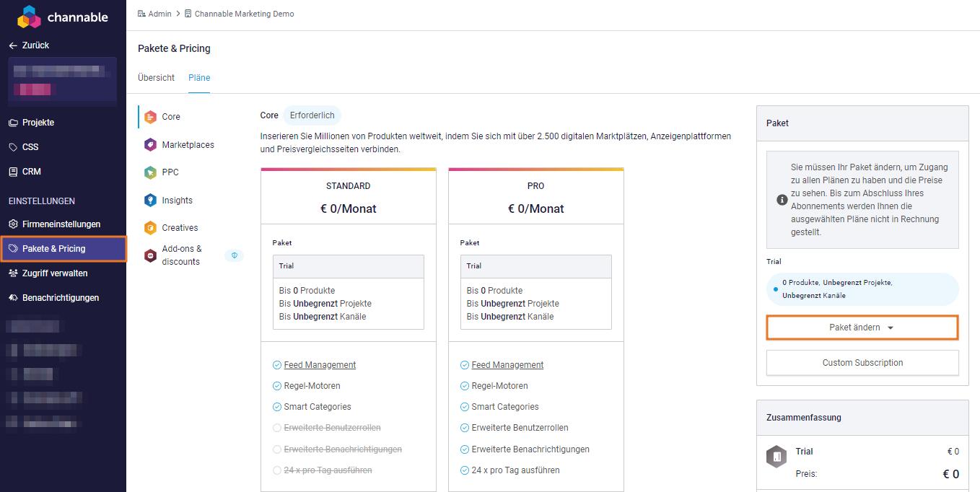Click the Trial icon in Zusammenfassung
This screenshot has width=980, height=492.
[776, 457]
